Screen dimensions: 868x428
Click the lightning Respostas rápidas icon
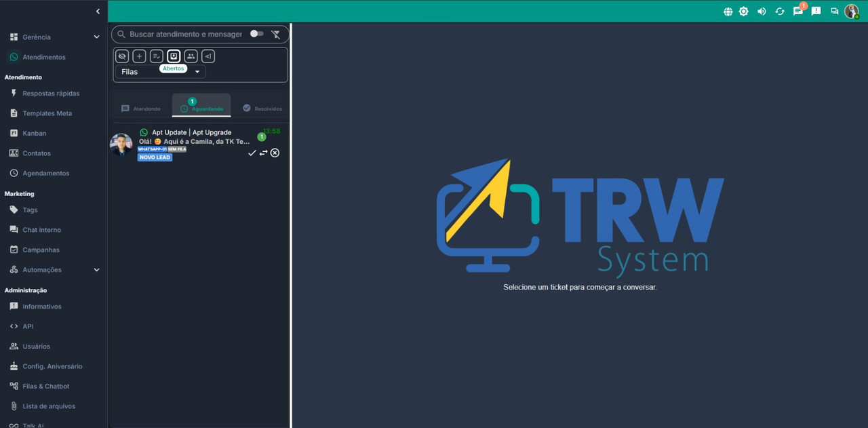tap(14, 94)
